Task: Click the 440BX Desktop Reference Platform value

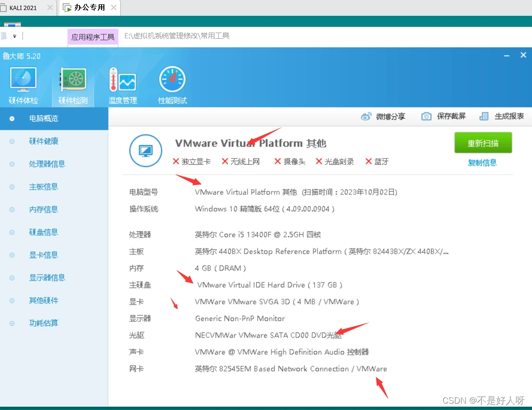Action: [x=322, y=251]
